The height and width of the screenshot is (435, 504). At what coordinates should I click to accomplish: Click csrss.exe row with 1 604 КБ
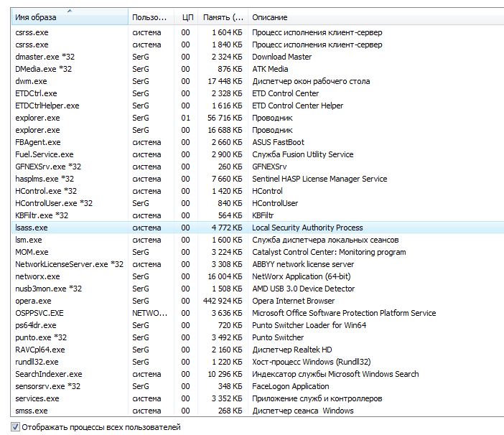coord(258,32)
